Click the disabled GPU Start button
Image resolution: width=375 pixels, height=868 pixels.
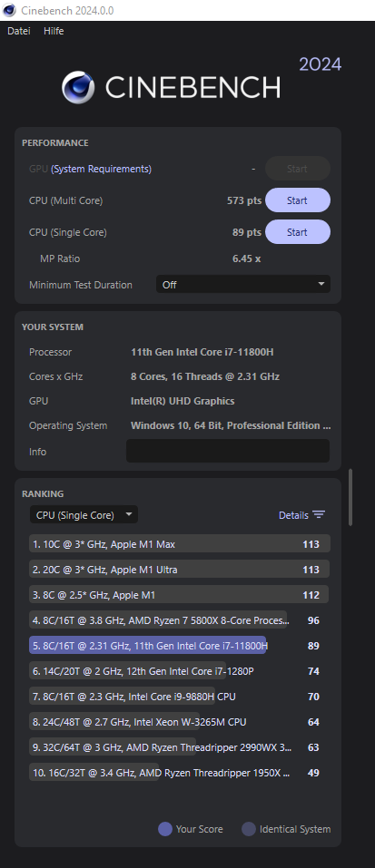[298, 169]
